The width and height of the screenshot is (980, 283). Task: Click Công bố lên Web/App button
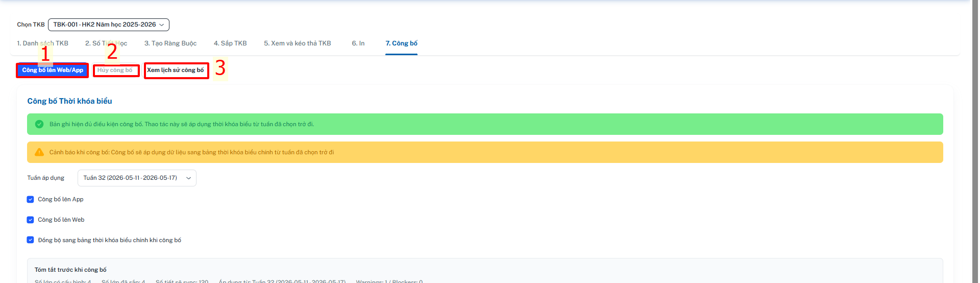point(53,70)
